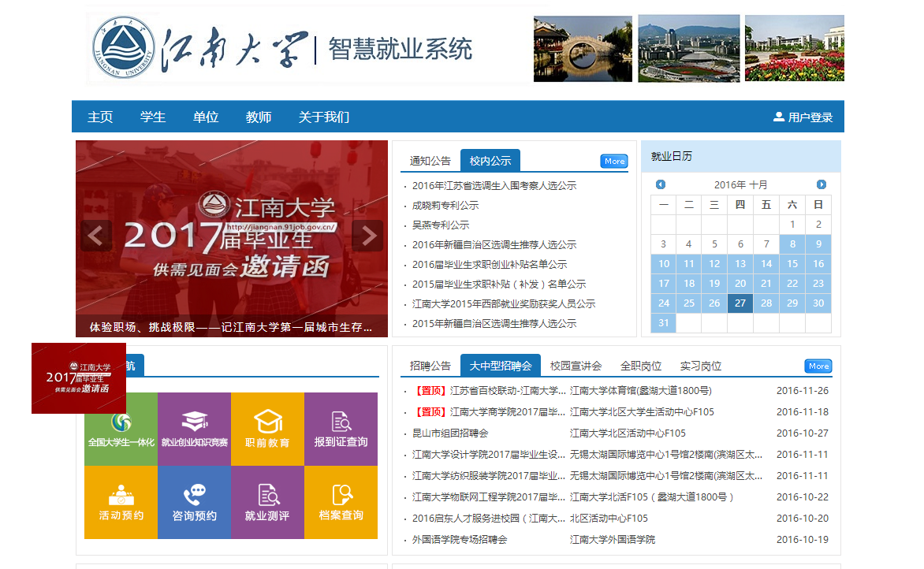The image size is (924, 569).
Task: Select the 大中型招聘会 tab
Action: pyautogui.click(x=501, y=366)
